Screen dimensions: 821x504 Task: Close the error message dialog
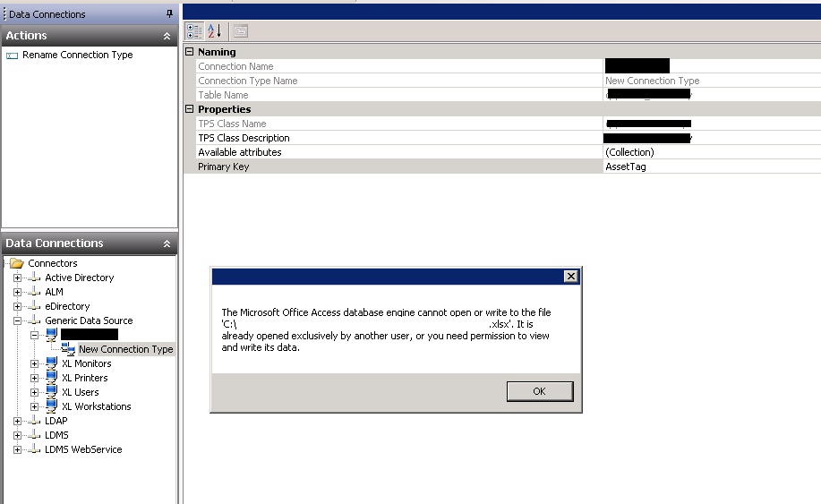(x=570, y=277)
